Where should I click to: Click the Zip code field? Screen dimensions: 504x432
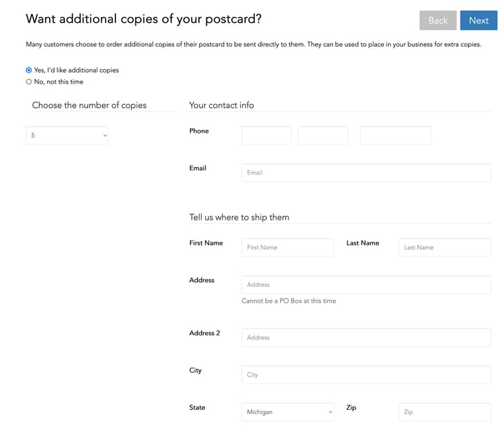tap(445, 412)
